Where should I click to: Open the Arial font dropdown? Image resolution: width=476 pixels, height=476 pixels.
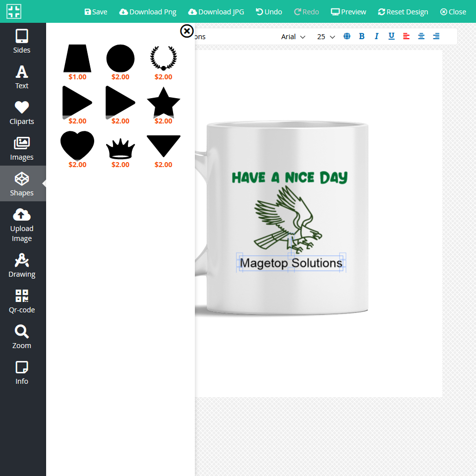click(x=293, y=37)
